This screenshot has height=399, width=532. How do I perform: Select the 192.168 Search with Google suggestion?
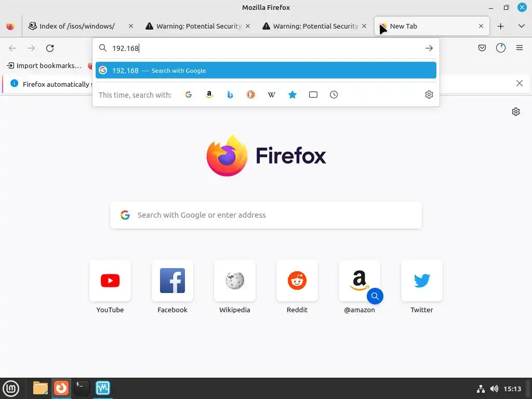pos(265,70)
